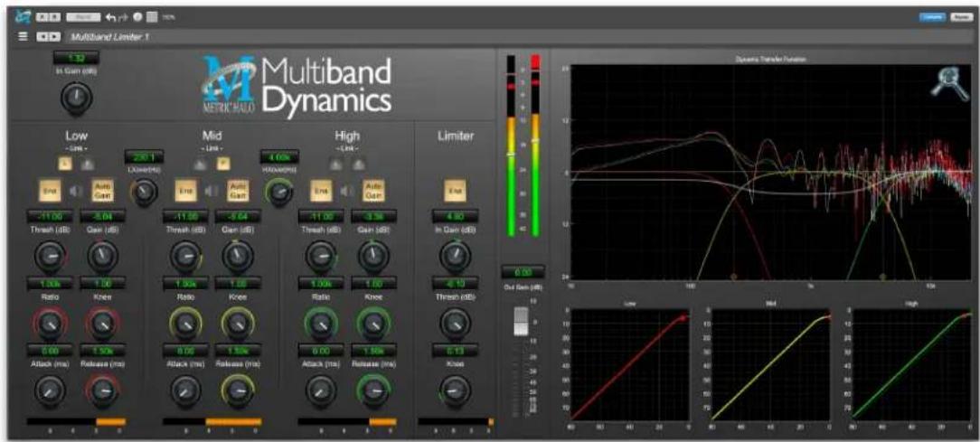The height and width of the screenshot is (442, 980).
Task: Toggle Auto Gain on the High band
Action: coord(373,190)
